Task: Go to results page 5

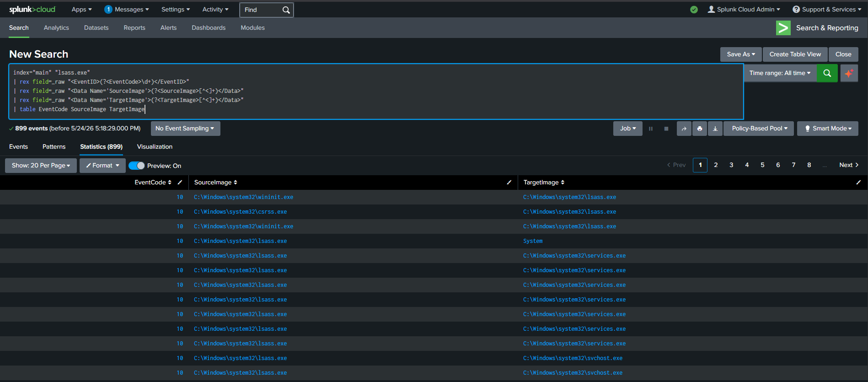Action: [762, 165]
